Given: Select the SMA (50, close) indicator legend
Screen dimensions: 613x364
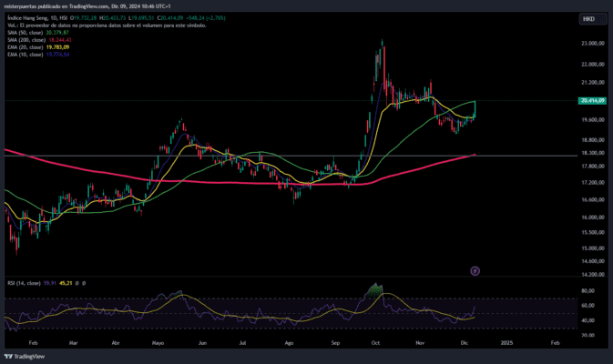Looking at the screenshot, I should click(38, 33).
